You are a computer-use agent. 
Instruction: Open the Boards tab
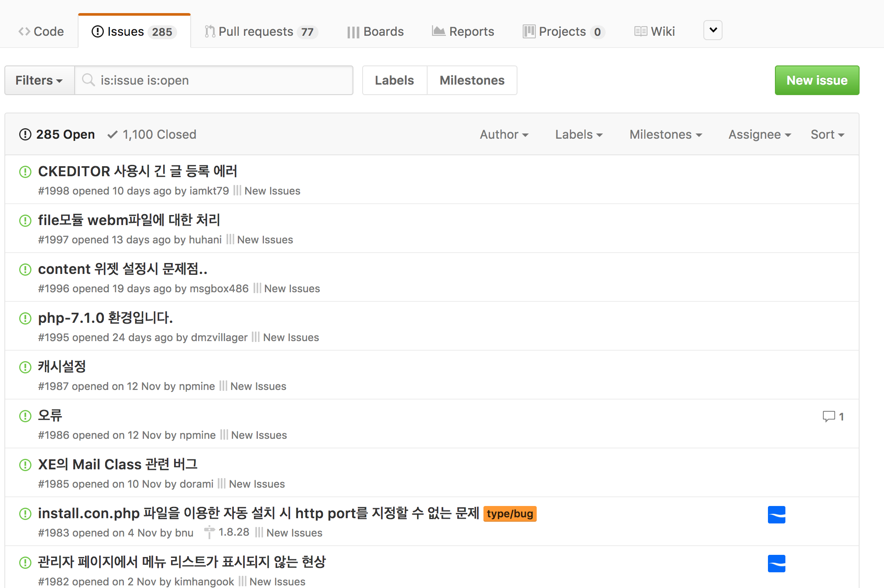point(375,31)
